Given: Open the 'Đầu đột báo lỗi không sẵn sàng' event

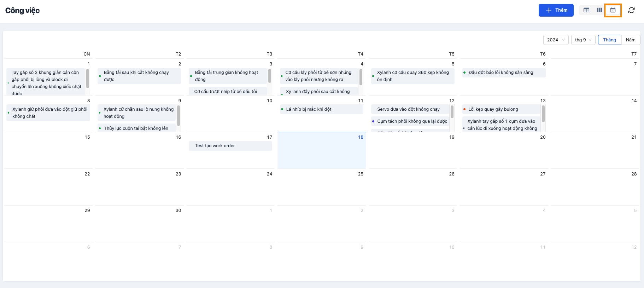Looking at the screenshot, I should 504,73.
